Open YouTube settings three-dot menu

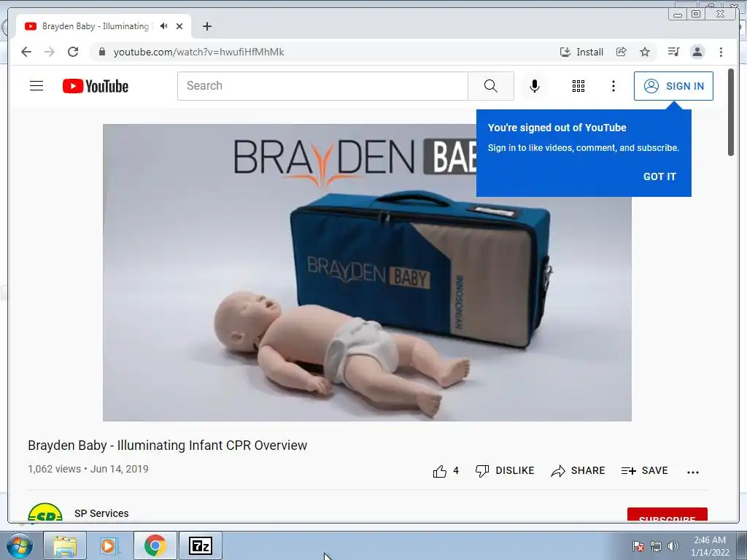pyautogui.click(x=613, y=86)
